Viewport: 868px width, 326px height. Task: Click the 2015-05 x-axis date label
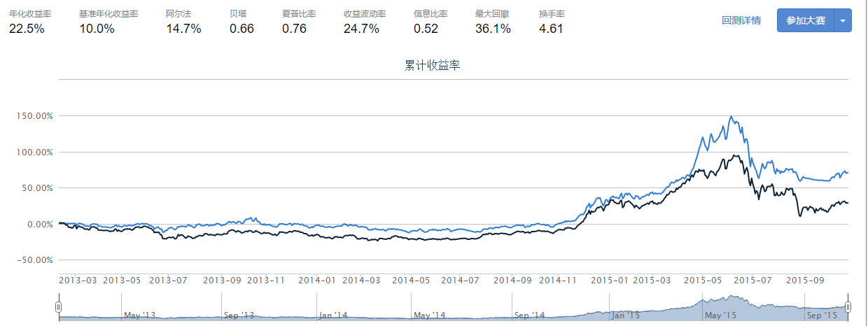[703, 281]
